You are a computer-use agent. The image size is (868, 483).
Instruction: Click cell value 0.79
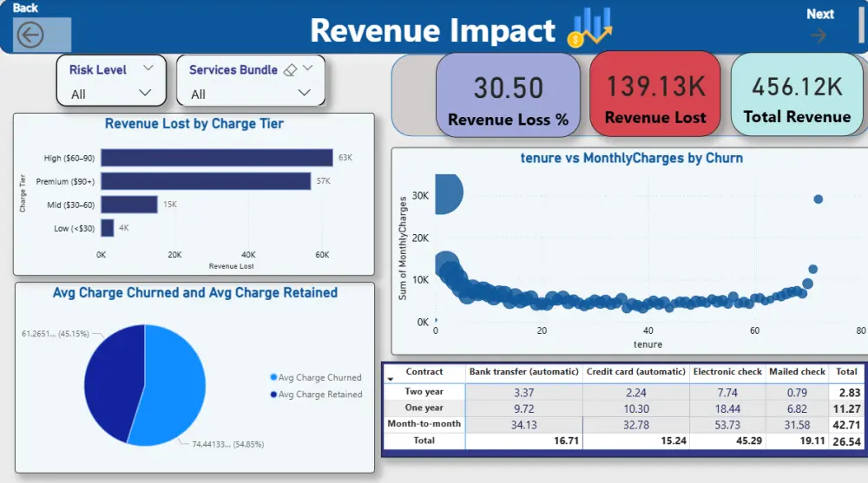click(797, 393)
